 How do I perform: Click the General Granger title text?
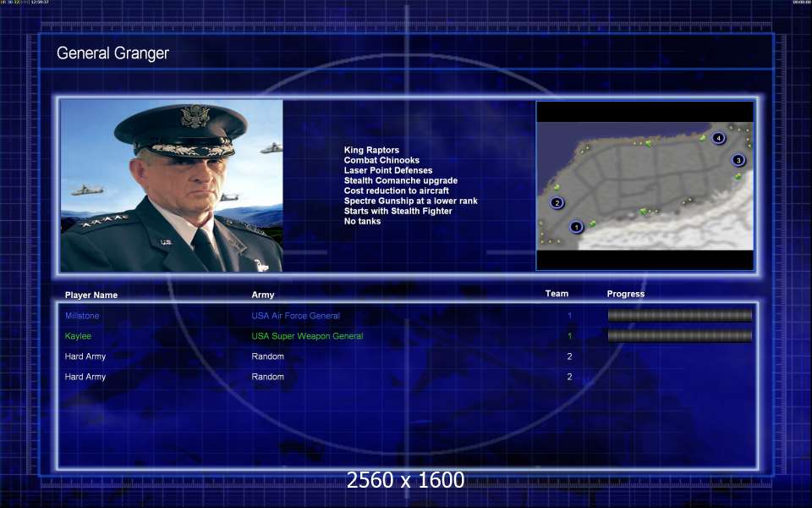112,52
